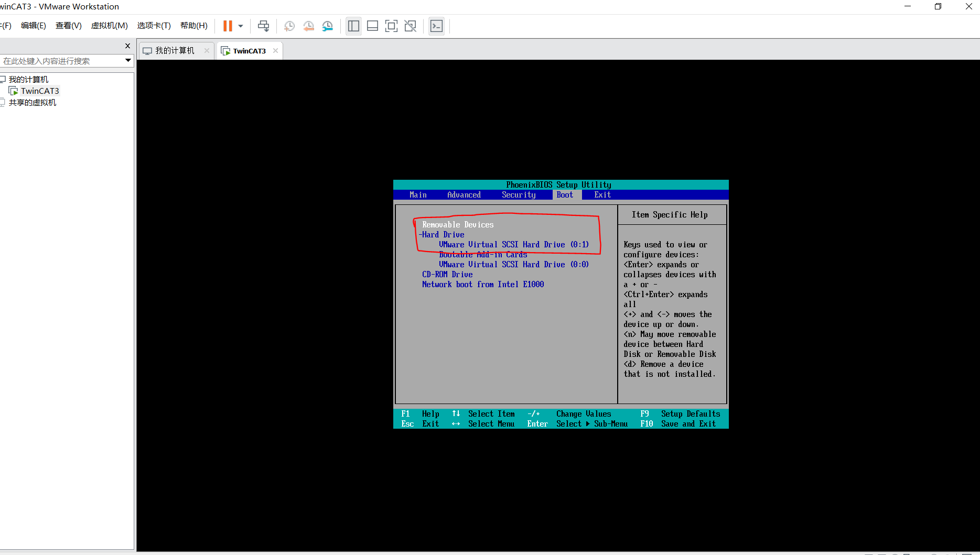This screenshot has width=980, height=555.
Task: Open the search field dropdown arrow
Action: (128, 61)
